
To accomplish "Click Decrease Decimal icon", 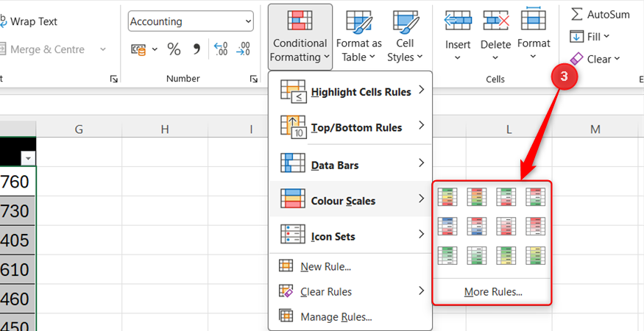I will (244, 49).
